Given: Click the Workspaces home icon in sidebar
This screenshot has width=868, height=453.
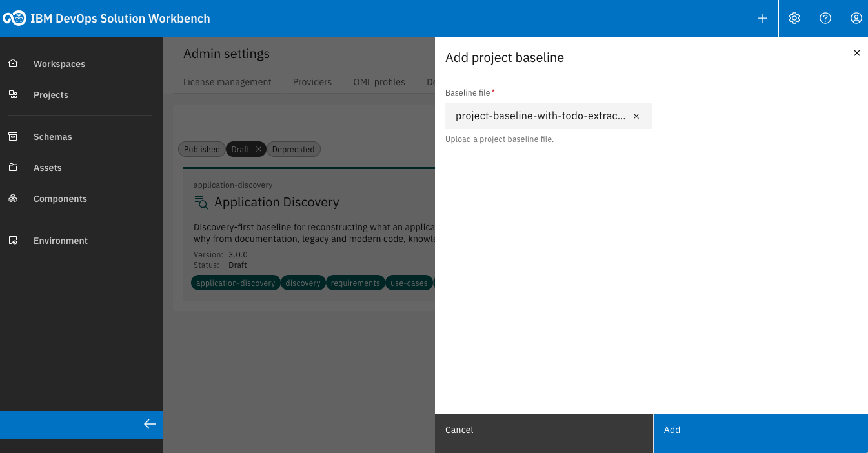Looking at the screenshot, I should point(13,63).
